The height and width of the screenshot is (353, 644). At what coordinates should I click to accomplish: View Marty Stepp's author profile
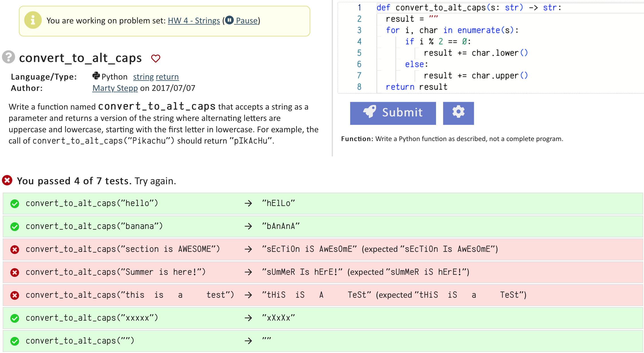click(x=115, y=88)
